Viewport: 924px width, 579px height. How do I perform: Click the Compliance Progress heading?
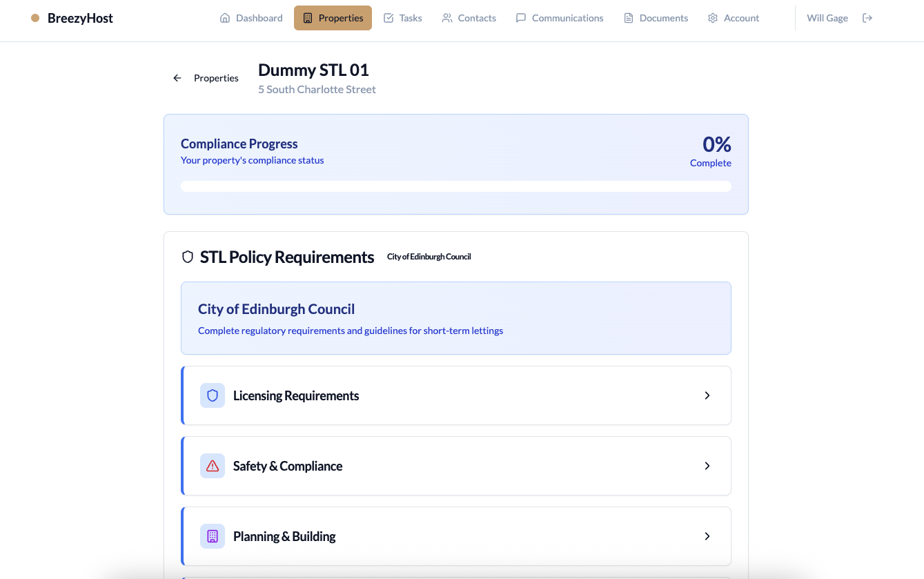[239, 144]
